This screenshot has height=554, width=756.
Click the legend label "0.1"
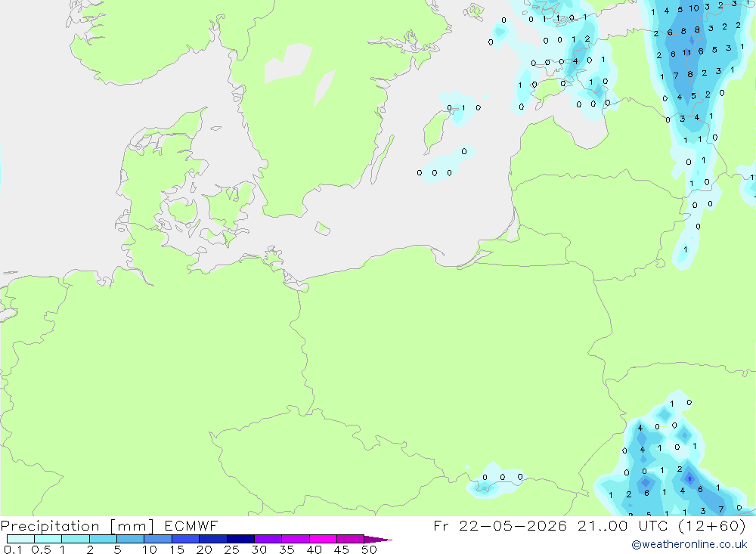pos(13,549)
